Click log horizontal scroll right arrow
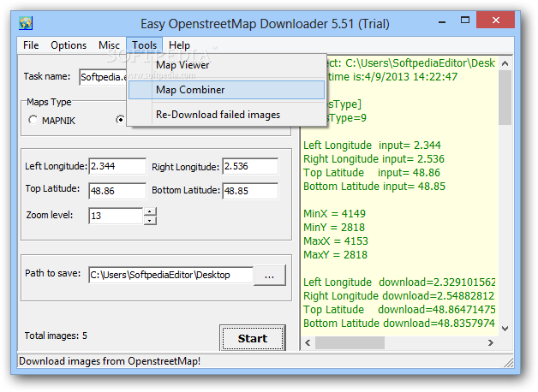538x392 pixels. (491, 342)
